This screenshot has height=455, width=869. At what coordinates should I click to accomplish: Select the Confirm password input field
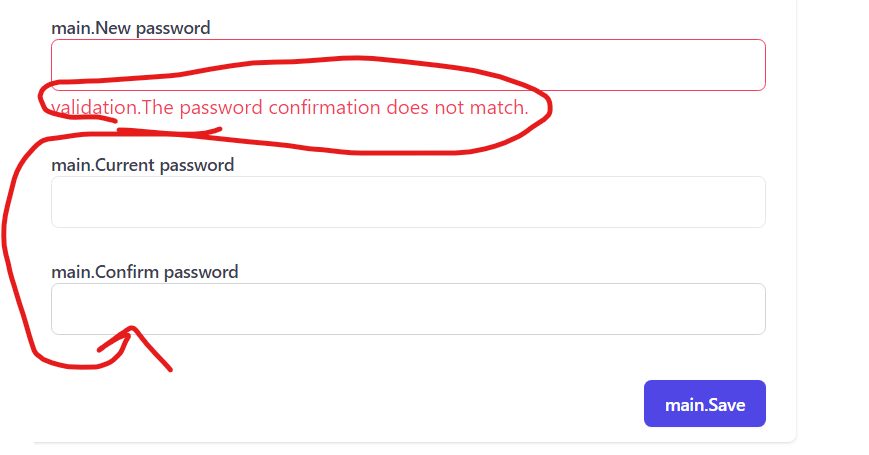[x=408, y=309]
